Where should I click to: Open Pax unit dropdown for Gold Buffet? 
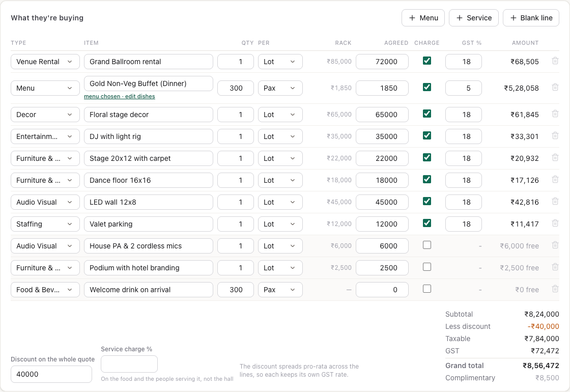pyautogui.click(x=280, y=88)
